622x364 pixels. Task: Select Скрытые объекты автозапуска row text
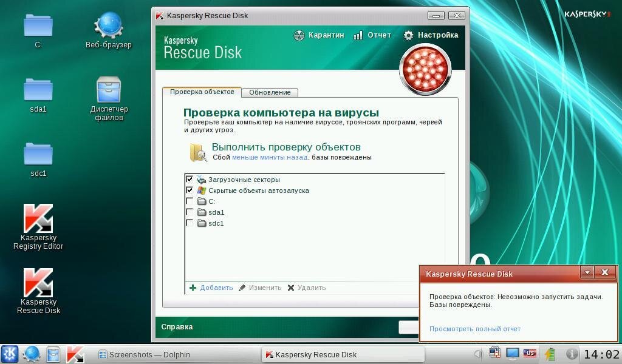coord(259,190)
